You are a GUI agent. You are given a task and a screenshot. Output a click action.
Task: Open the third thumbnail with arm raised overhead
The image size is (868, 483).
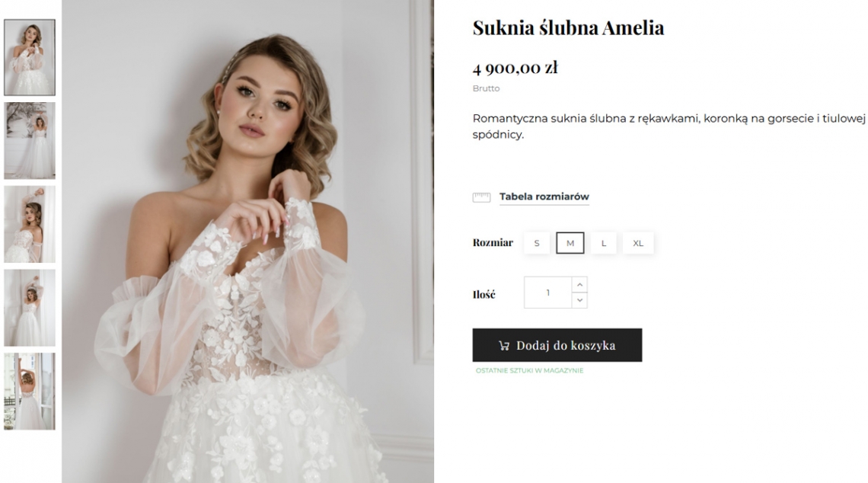30,224
